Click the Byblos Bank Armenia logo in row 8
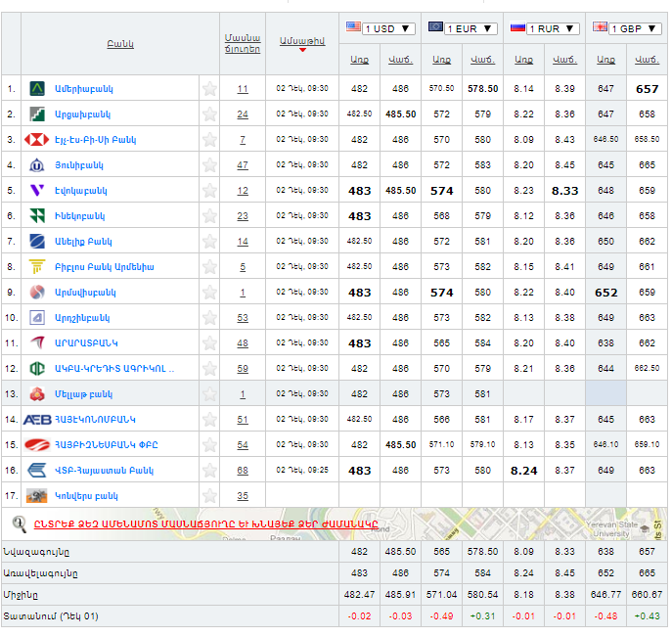The height and width of the screenshot is (637, 672). click(37, 266)
